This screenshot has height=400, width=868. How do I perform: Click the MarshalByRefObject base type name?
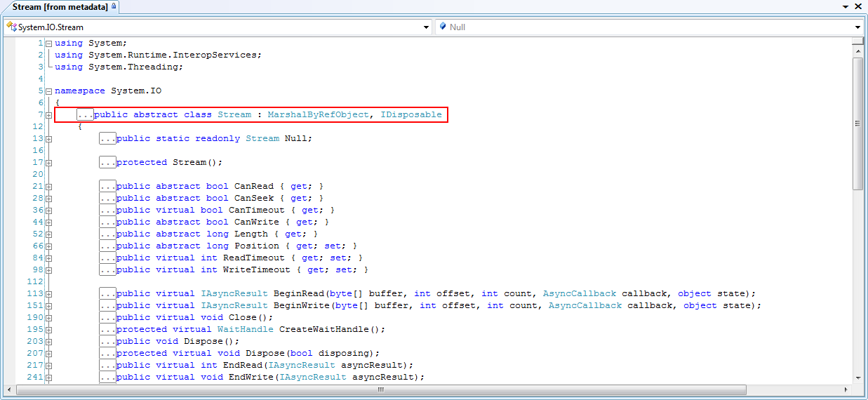click(318, 114)
